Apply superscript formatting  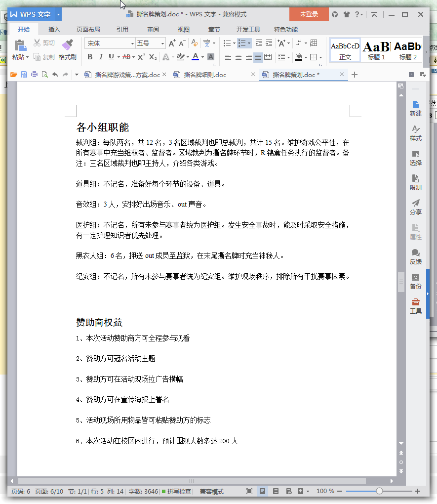tap(141, 57)
